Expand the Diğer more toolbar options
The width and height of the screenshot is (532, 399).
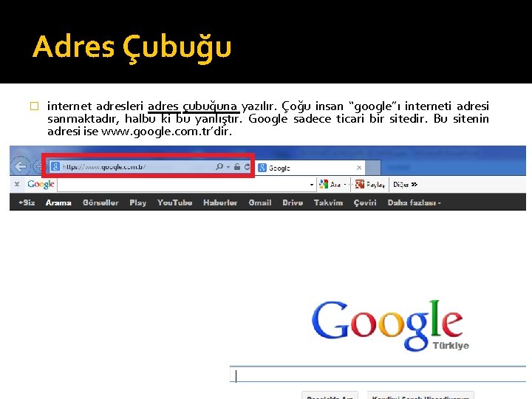(x=405, y=185)
